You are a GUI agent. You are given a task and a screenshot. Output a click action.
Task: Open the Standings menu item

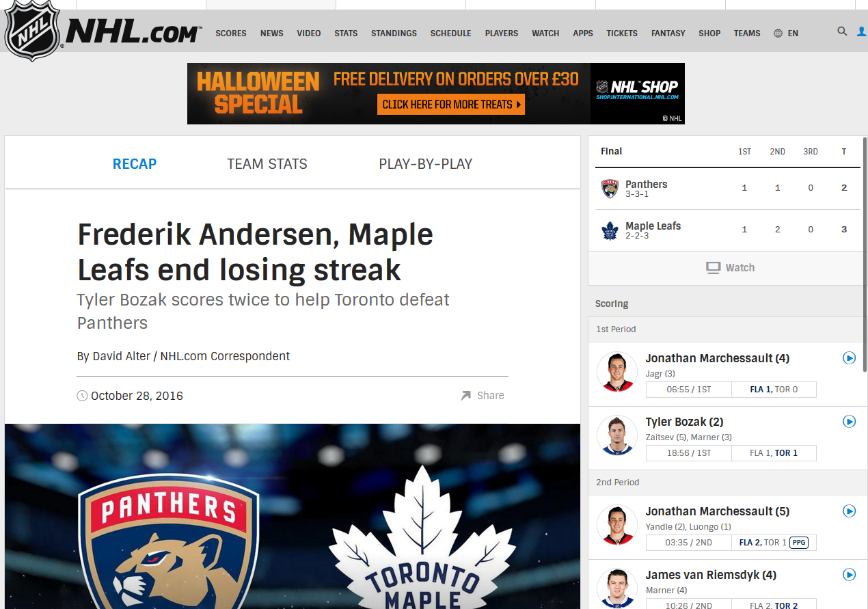click(x=394, y=33)
